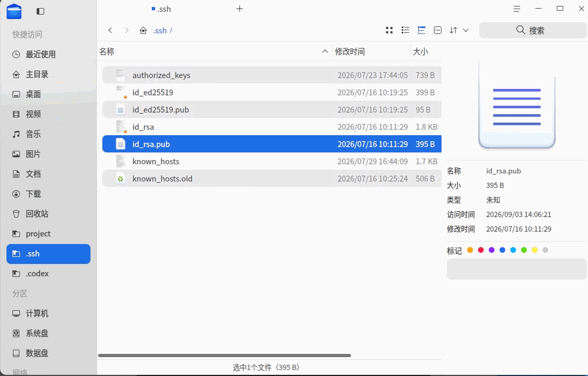This screenshot has height=376, width=588.
Task: Click the search field
Action: pyautogui.click(x=533, y=30)
